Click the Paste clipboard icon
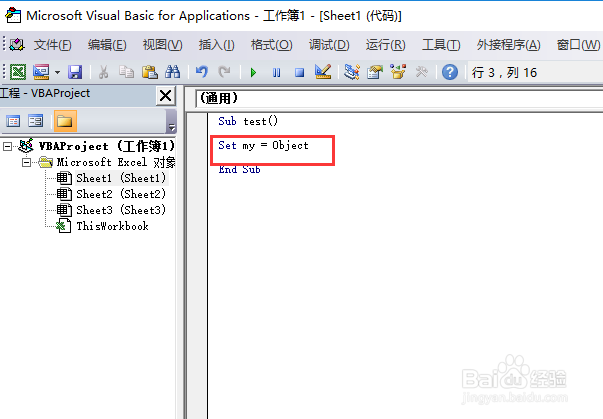This screenshot has width=603, height=419. [x=150, y=72]
